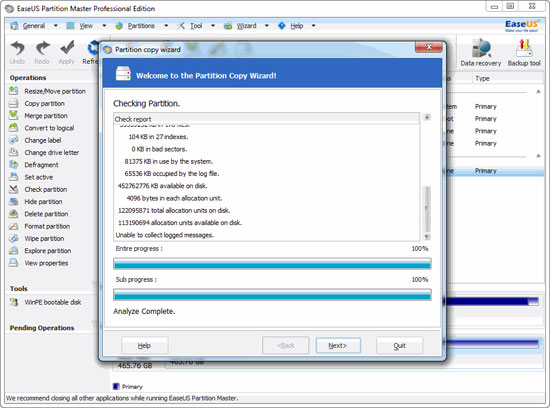Click Convert to logical icon
Image resolution: width=550 pixels, height=408 pixels.
click(x=14, y=128)
